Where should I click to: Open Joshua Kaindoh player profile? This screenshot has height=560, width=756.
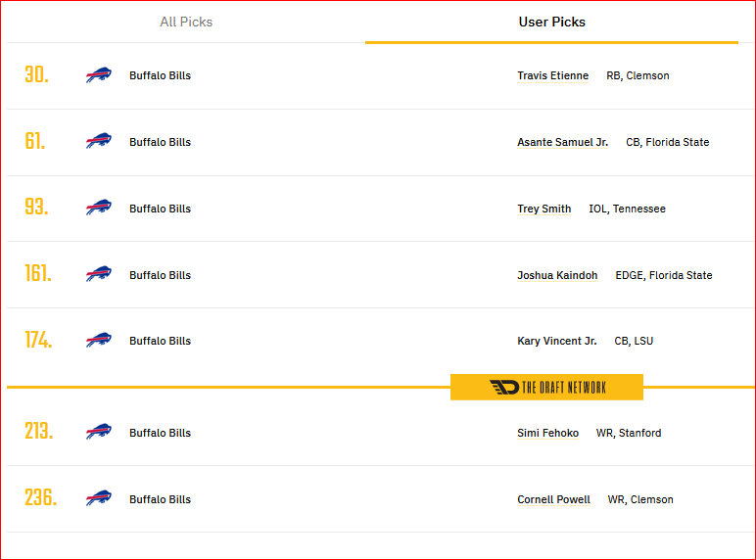[x=557, y=275]
